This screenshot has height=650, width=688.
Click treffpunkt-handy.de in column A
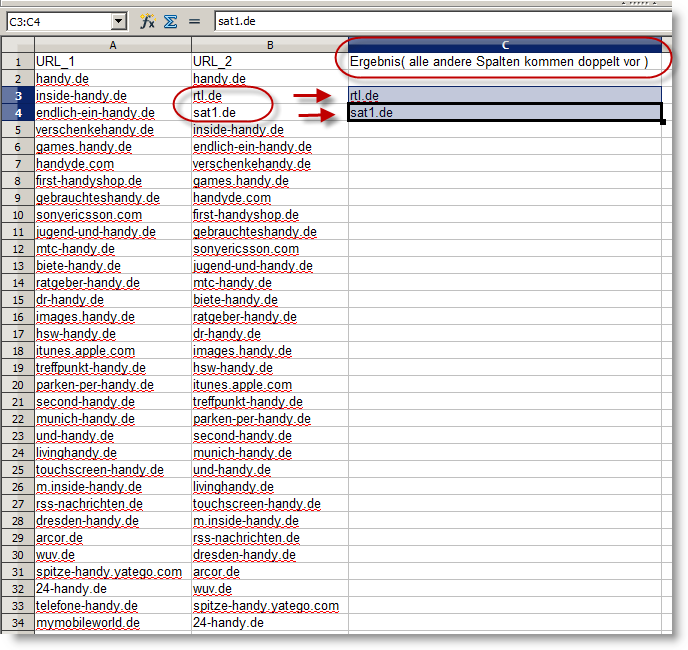(113, 368)
